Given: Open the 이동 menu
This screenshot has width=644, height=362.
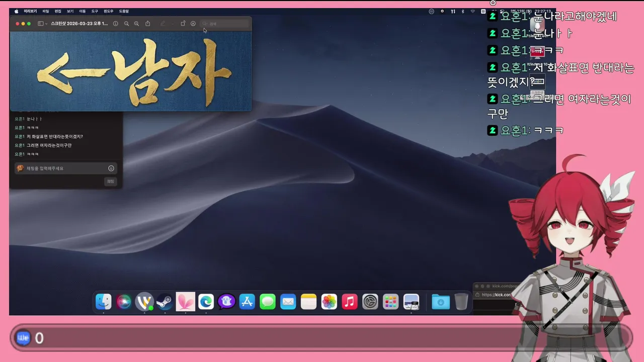Looking at the screenshot, I should (x=83, y=11).
